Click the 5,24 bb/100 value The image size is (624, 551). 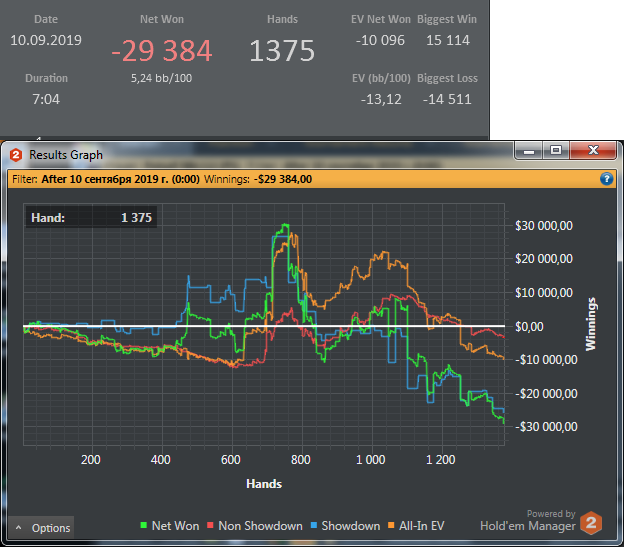click(162, 78)
